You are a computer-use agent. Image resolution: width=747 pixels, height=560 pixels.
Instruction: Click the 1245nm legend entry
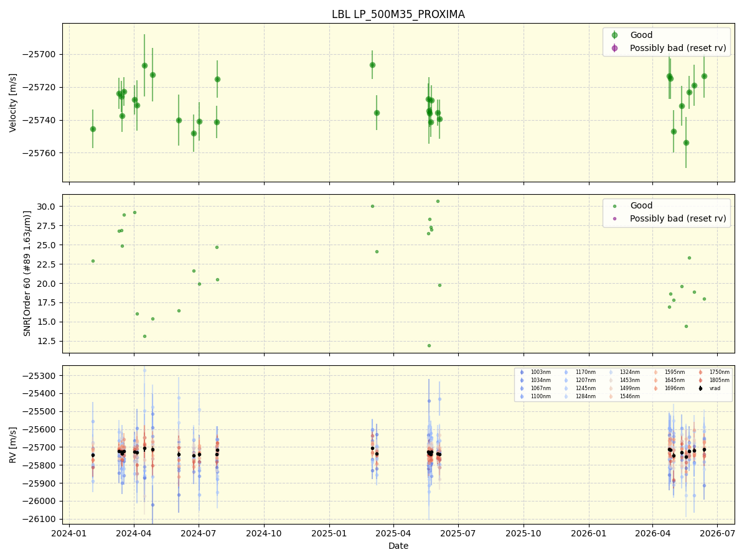coord(580,388)
